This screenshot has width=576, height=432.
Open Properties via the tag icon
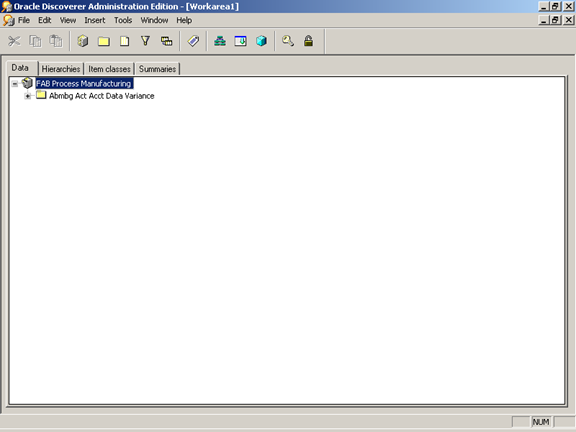pyautogui.click(x=193, y=41)
